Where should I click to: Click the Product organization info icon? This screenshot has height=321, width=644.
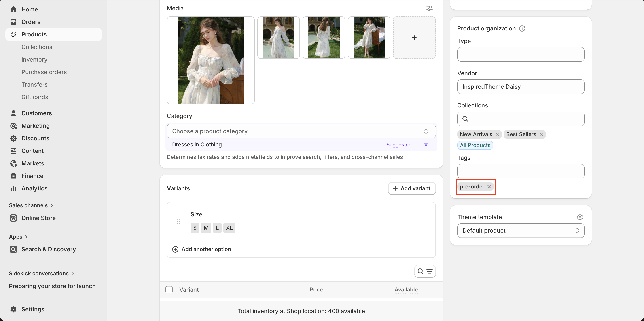[x=522, y=28]
